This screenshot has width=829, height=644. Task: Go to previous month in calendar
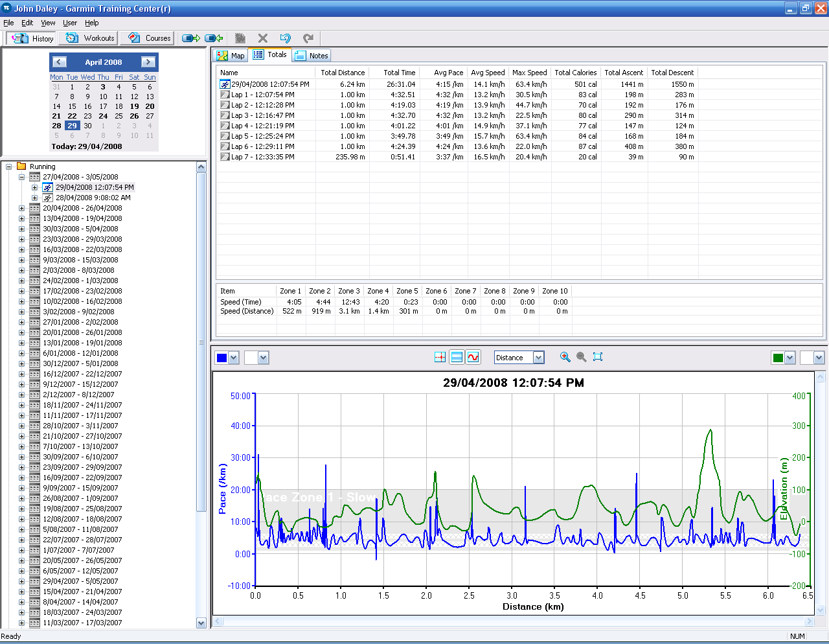click(60, 62)
